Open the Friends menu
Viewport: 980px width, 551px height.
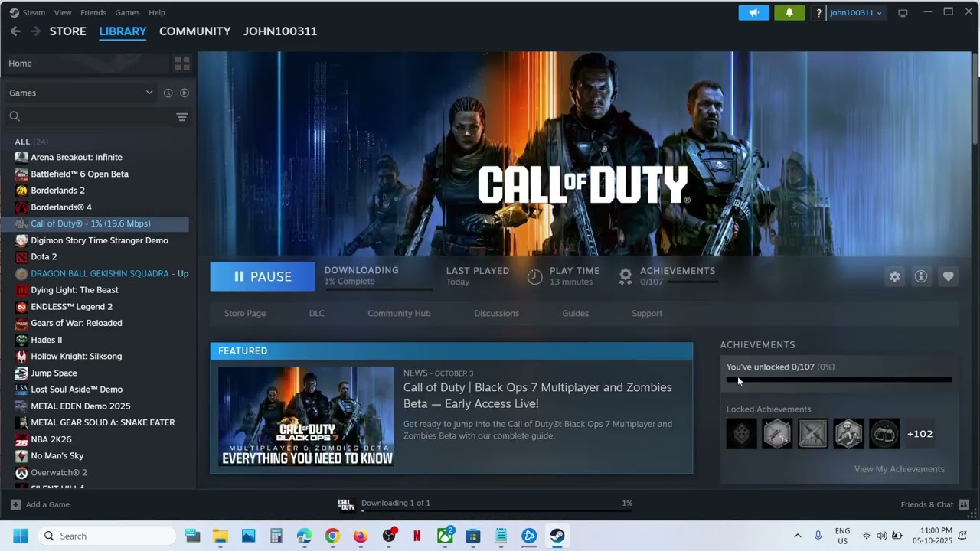93,13
